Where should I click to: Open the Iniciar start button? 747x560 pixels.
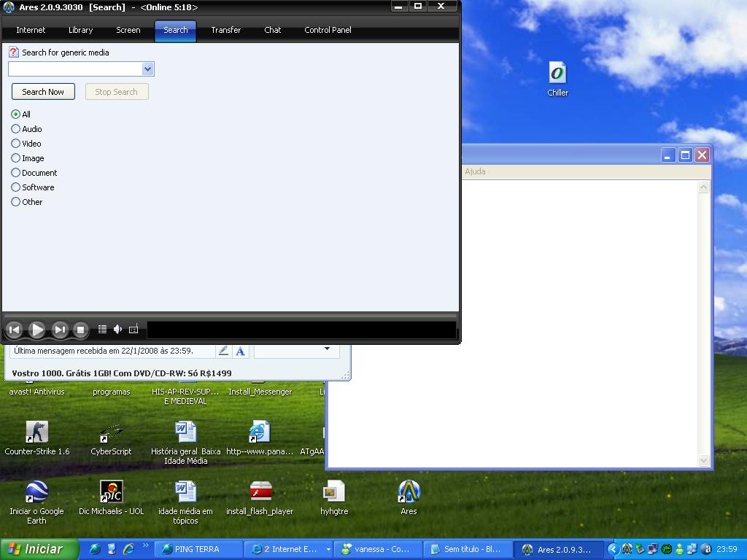tap(39, 549)
